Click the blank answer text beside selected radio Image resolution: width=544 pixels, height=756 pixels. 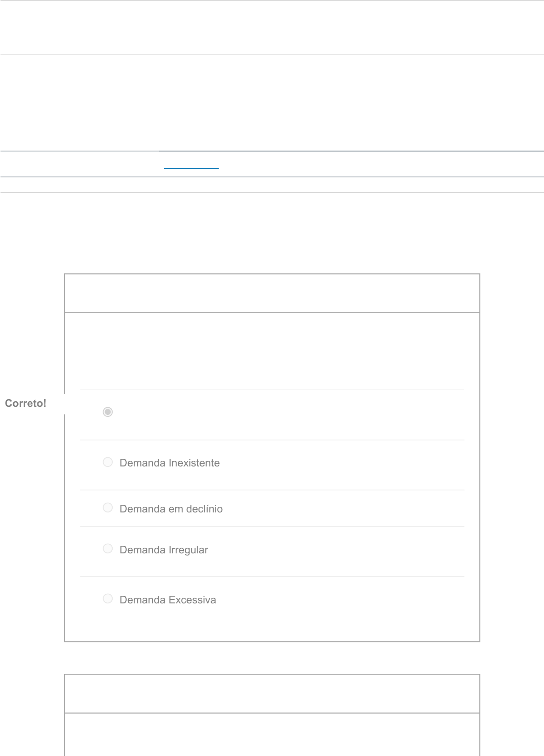pos(253,413)
